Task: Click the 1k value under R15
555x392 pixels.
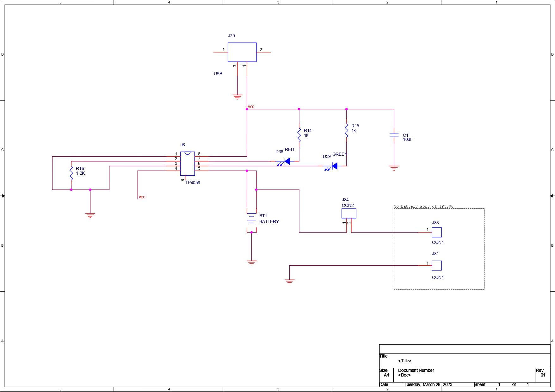Action: 354,130
